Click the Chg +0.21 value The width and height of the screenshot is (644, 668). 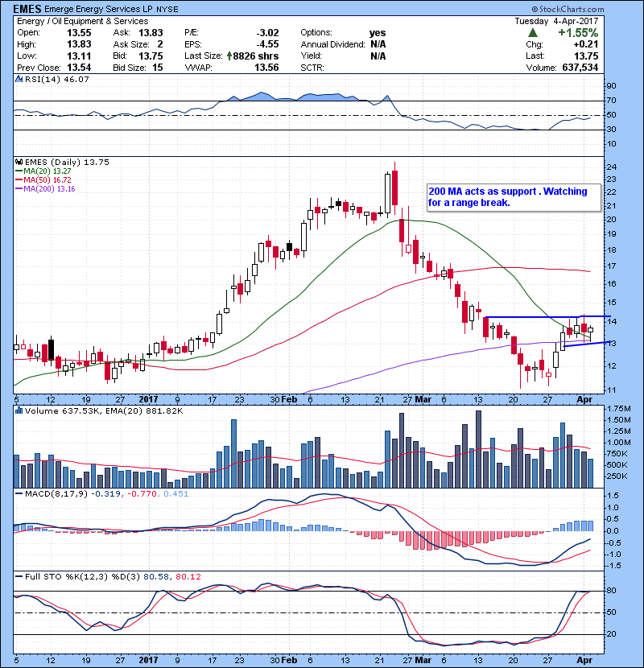coord(585,44)
